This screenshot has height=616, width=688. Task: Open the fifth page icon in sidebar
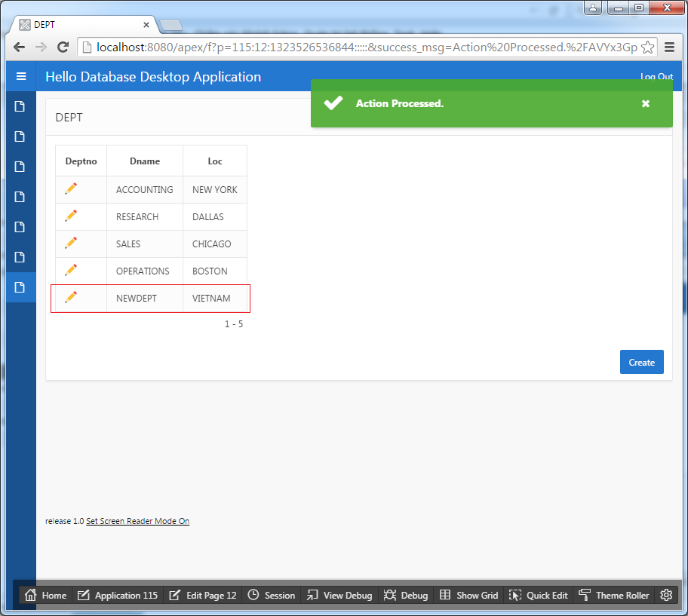point(20,227)
